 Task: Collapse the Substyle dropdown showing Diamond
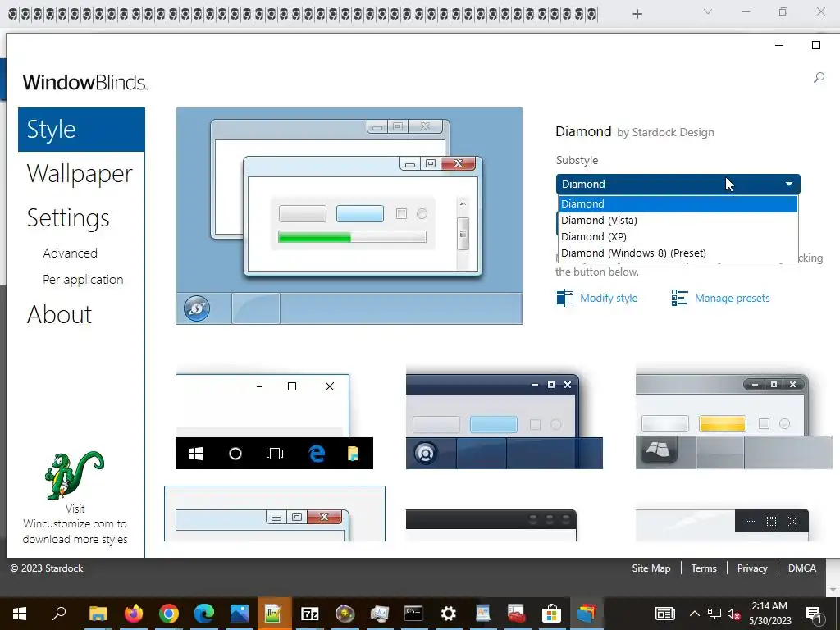(x=678, y=184)
